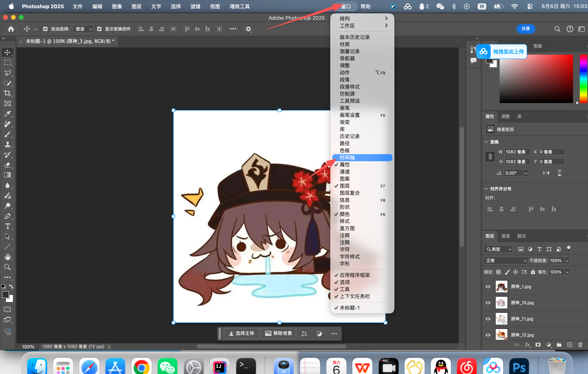Switch to the 通道 tab in layers panel

tap(506, 236)
